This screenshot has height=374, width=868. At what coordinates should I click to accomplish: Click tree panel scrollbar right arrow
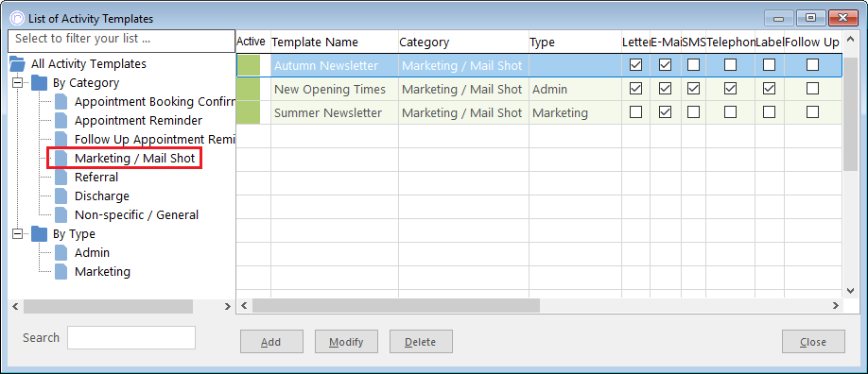tap(228, 306)
